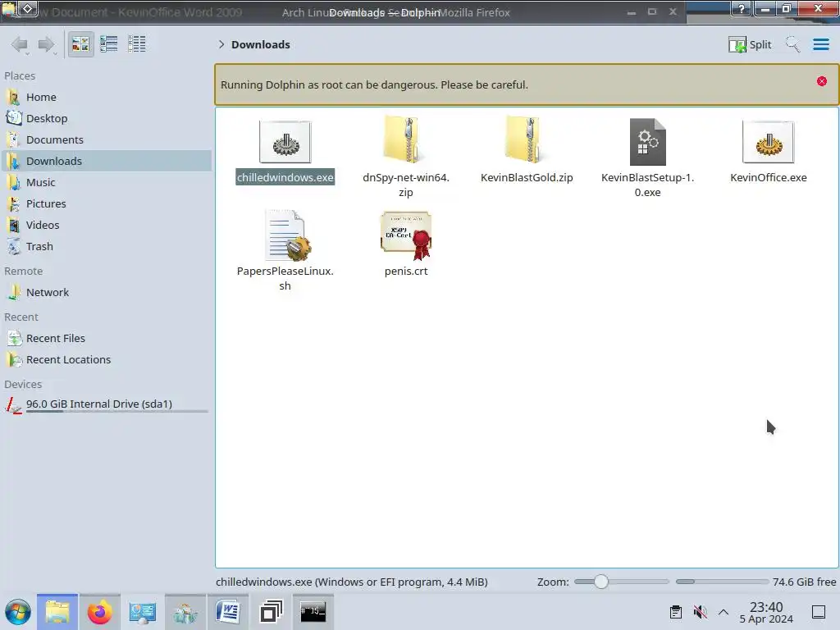Adjust the Zoom slider handle
Viewport: 840px width, 630px height.
click(x=601, y=582)
